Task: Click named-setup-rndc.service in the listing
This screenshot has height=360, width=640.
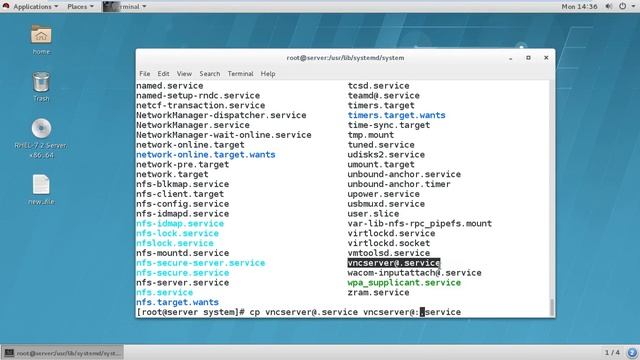Action: click(198, 96)
